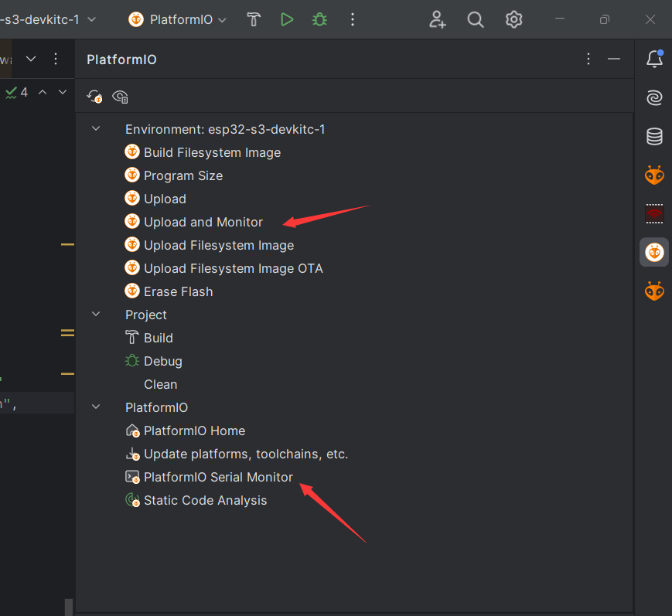Open the editor tabs options menu
Viewport: 672px width, 616px height.
(56, 59)
